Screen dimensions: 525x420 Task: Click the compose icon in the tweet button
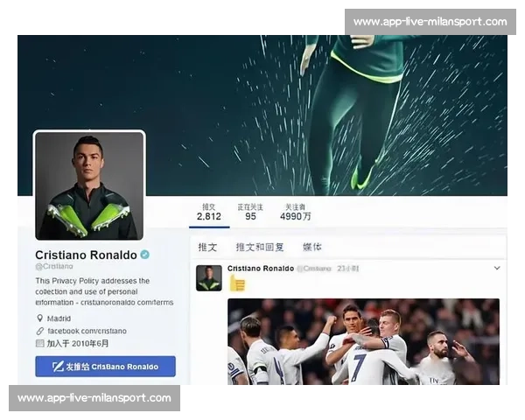tap(58, 367)
